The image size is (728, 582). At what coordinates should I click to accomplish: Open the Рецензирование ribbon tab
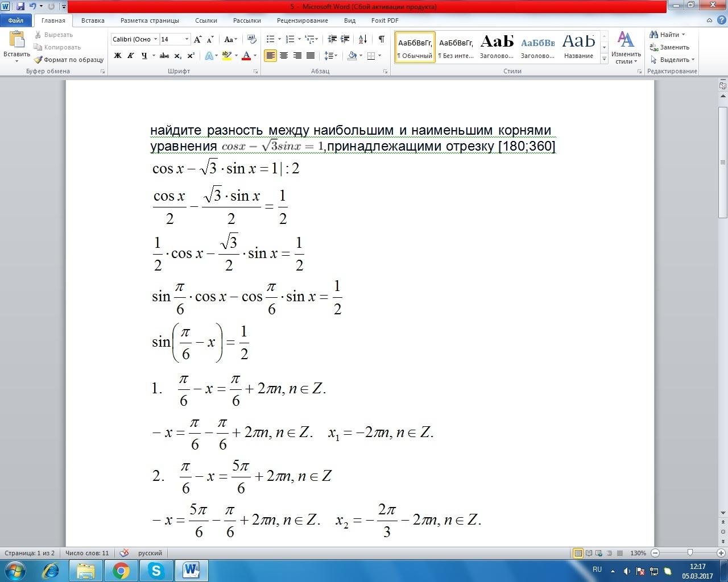click(302, 20)
